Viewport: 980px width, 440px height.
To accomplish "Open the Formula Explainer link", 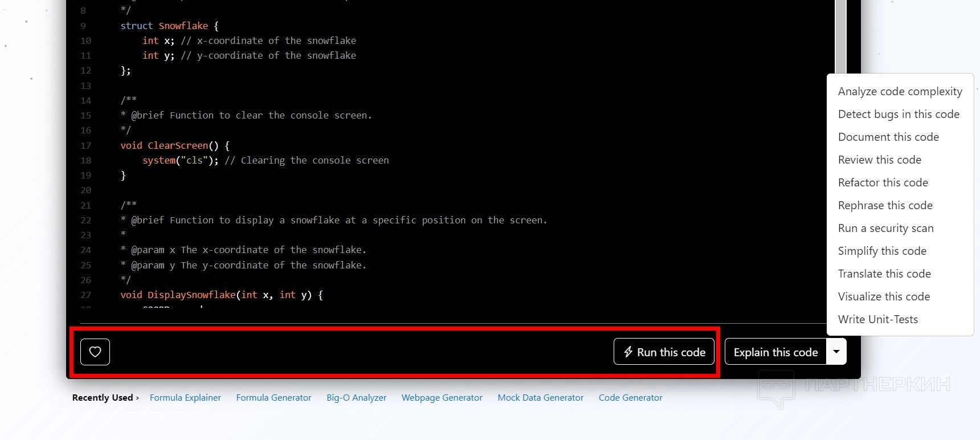I will click(x=185, y=397).
